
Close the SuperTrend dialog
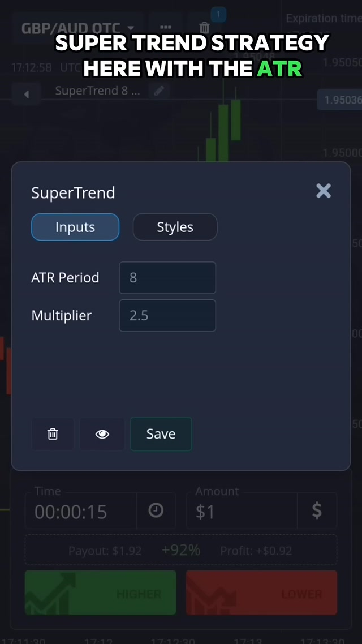coord(324,191)
